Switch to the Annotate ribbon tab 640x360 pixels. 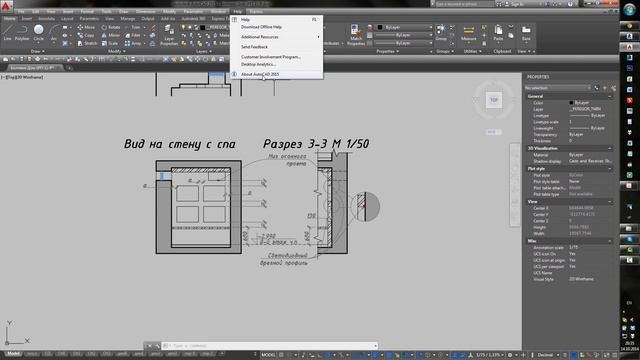point(46,18)
